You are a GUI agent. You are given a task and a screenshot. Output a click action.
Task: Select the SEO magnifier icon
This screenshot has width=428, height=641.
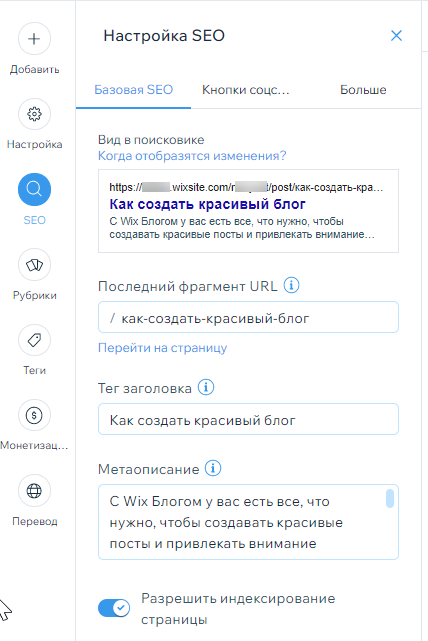pyautogui.click(x=34, y=189)
